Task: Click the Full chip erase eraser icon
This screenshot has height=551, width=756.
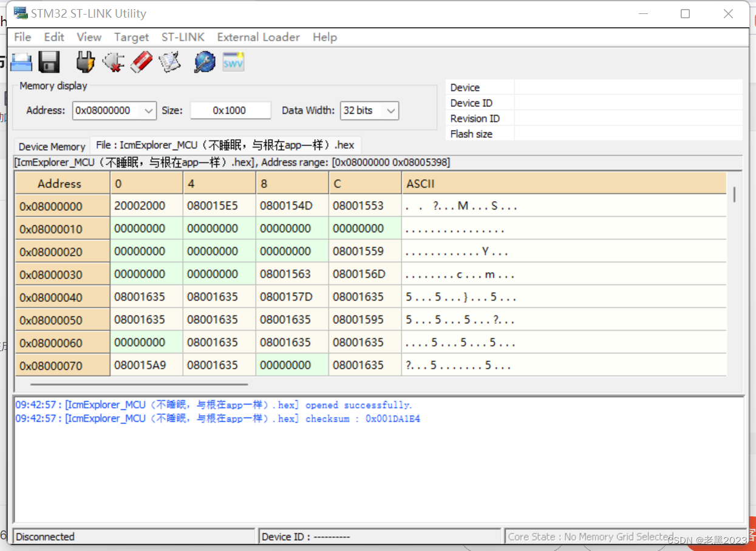Action: pyautogui.click(x=141, y=63)
